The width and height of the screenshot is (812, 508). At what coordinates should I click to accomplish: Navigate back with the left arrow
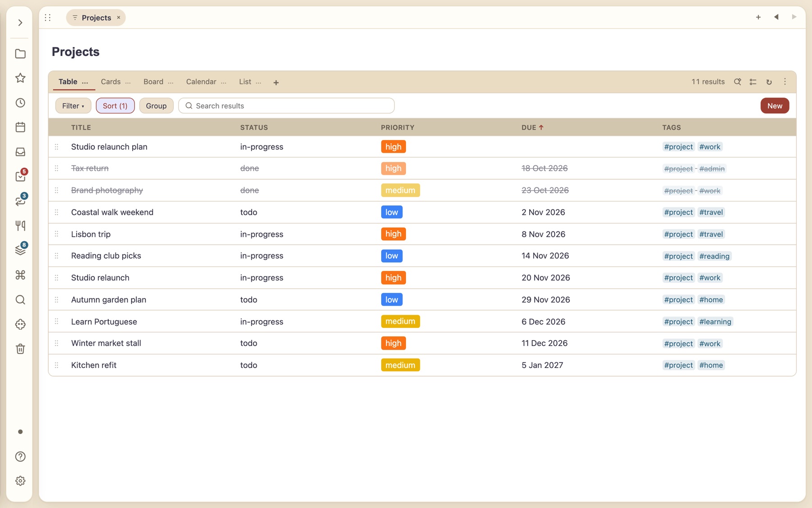pyautogui.click(x=776, y=17)
